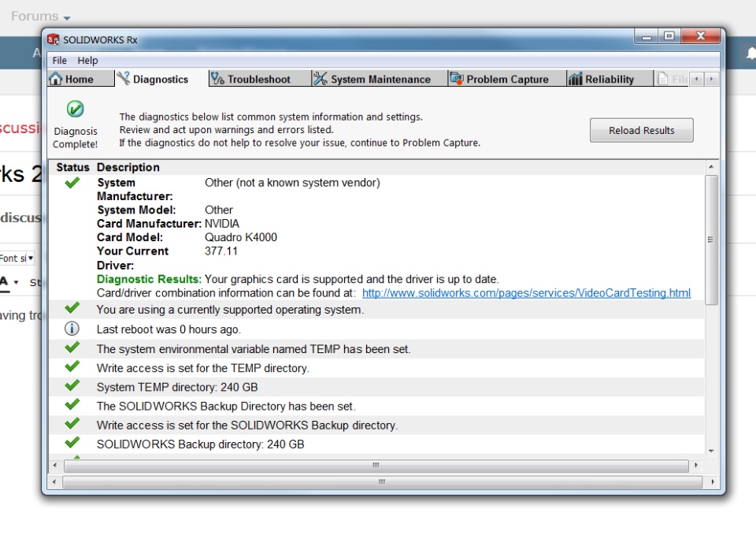This screenshot has width=756, height=554.
Task: Click the partially hidden Files tab page icon
Action: pyautogui.click(x=662, y=79)
